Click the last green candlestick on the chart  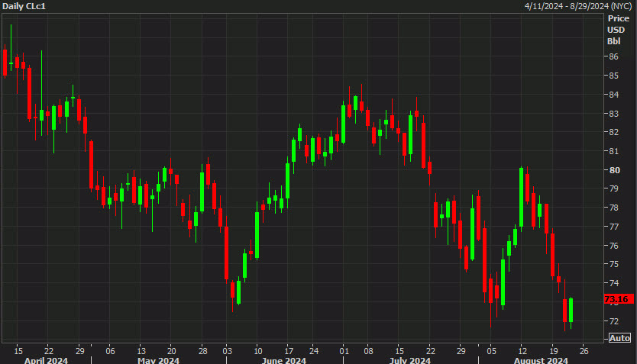(x=571, y=310)
